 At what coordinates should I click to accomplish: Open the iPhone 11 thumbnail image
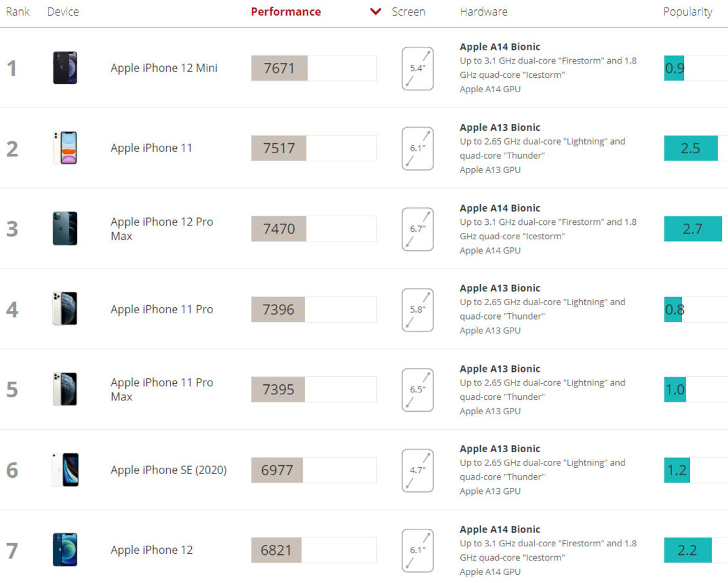click(x=65, y=148)
